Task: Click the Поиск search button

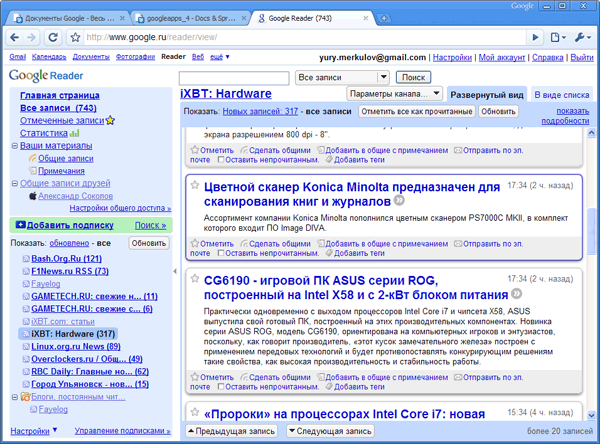Action: pyautogui.click(x=413, y=77)
